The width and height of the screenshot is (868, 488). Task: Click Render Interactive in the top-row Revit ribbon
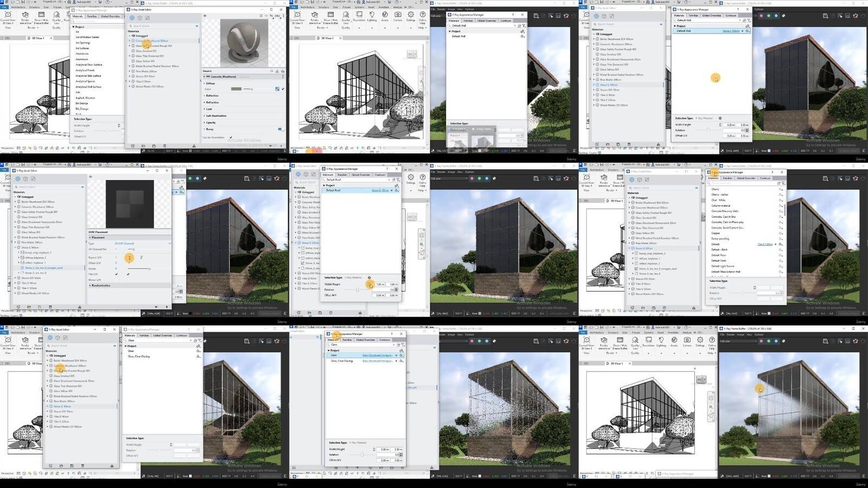315,17
